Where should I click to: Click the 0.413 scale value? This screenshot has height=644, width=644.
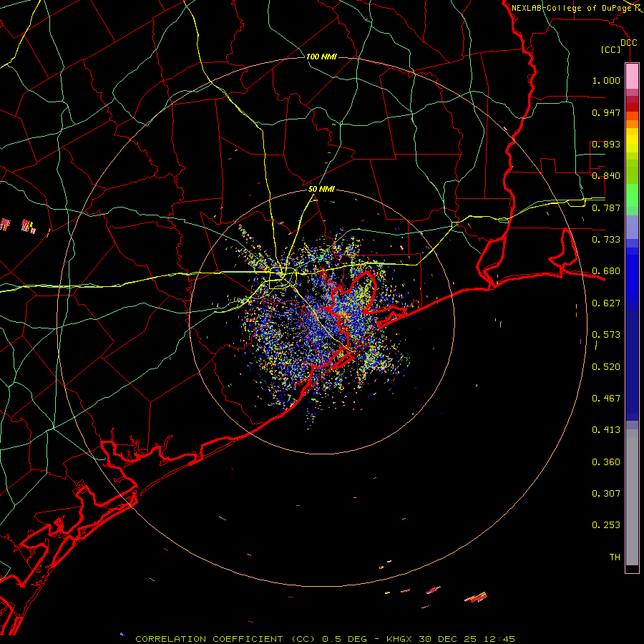pyautogui.click(x=606, y=430)
